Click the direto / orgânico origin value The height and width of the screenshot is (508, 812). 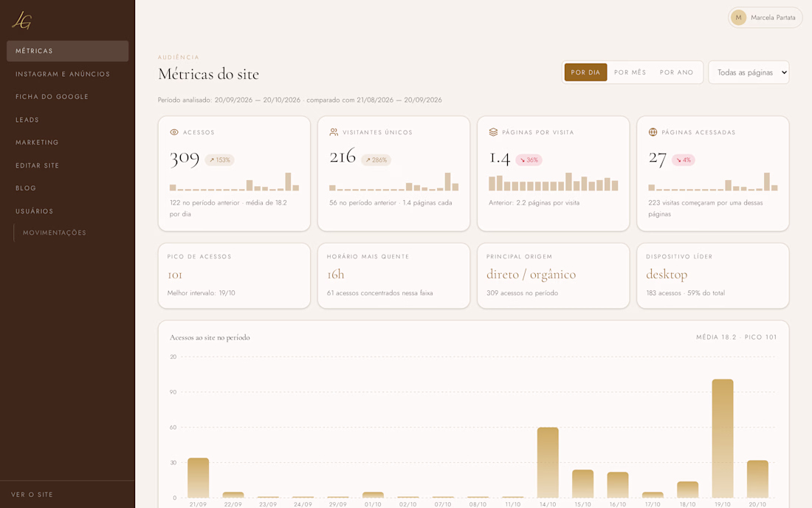531,275
